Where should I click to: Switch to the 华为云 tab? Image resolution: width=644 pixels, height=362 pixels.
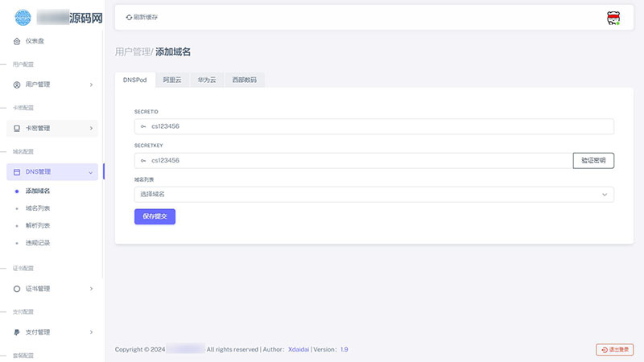coord(207,80)
